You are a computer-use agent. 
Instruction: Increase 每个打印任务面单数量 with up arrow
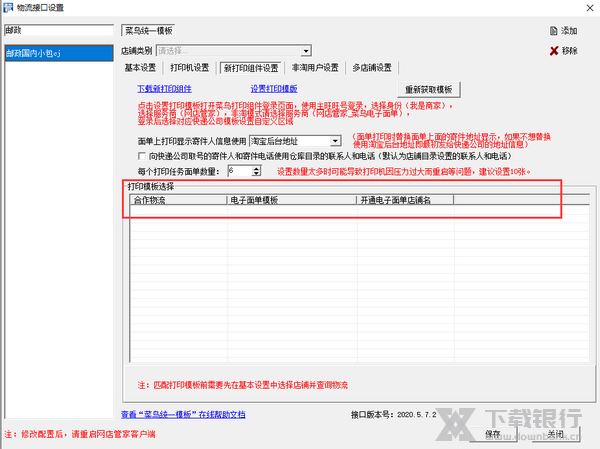pyautogui.click(x=256, y=168)
